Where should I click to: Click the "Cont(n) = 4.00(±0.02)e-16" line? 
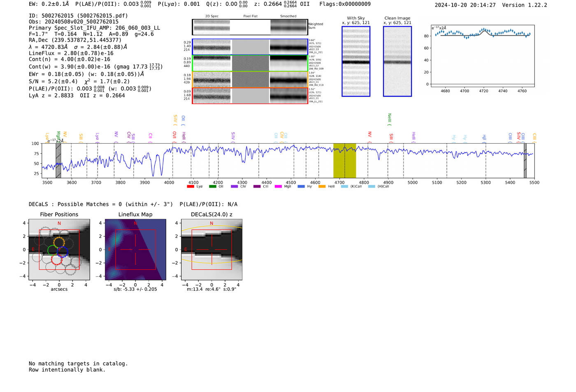tap(70, 59)
